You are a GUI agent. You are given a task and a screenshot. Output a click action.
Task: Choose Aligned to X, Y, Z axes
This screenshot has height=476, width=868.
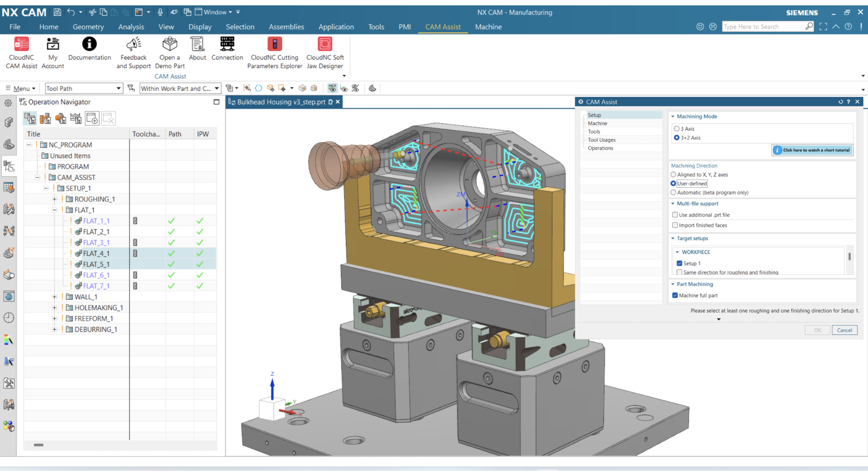673,174
